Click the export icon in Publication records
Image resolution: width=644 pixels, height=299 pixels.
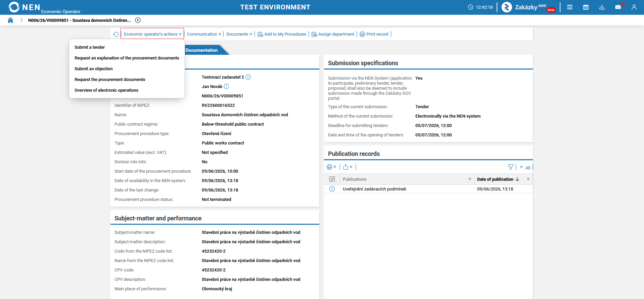[346, 167]
